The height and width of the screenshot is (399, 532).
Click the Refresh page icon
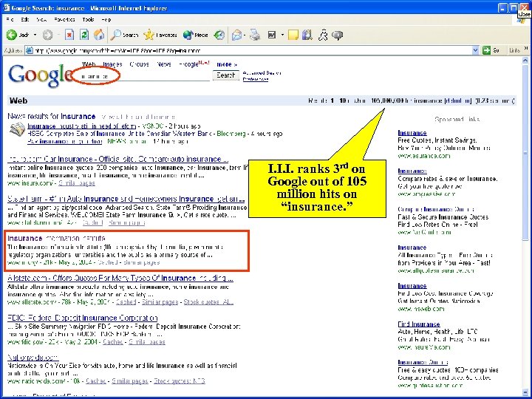click(84, 35)
